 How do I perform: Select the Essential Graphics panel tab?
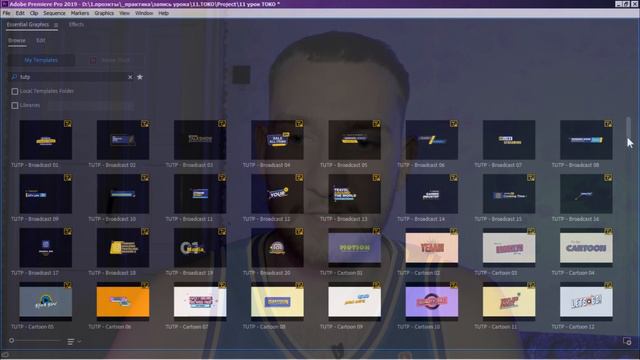(27, 24)
